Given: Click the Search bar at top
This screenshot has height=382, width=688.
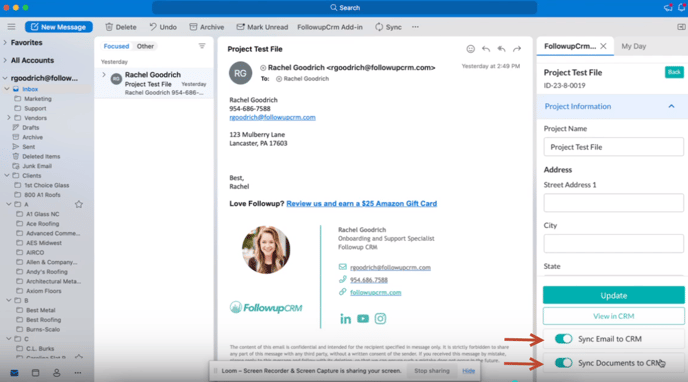Looking at the screenshot, I should (344, 7).
